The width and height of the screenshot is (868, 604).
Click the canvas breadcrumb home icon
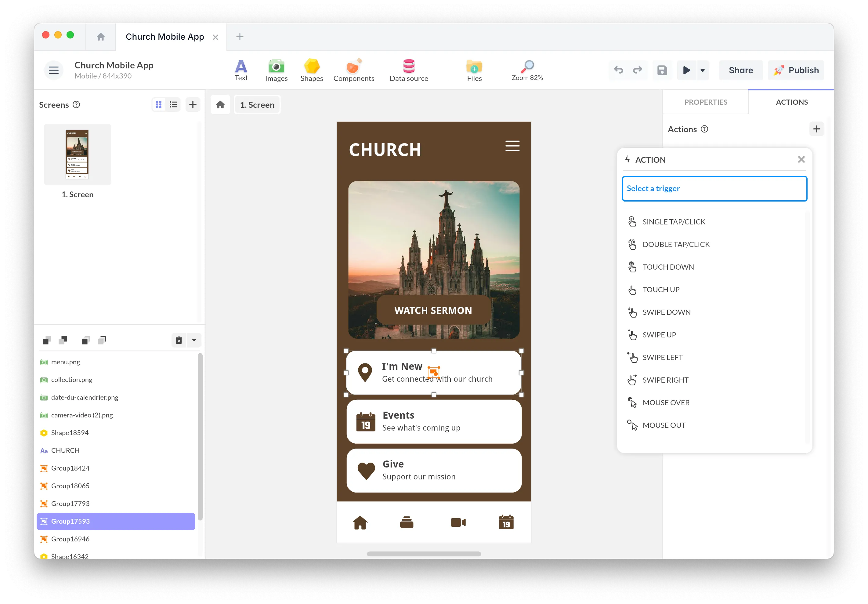(x=220, y=105)
